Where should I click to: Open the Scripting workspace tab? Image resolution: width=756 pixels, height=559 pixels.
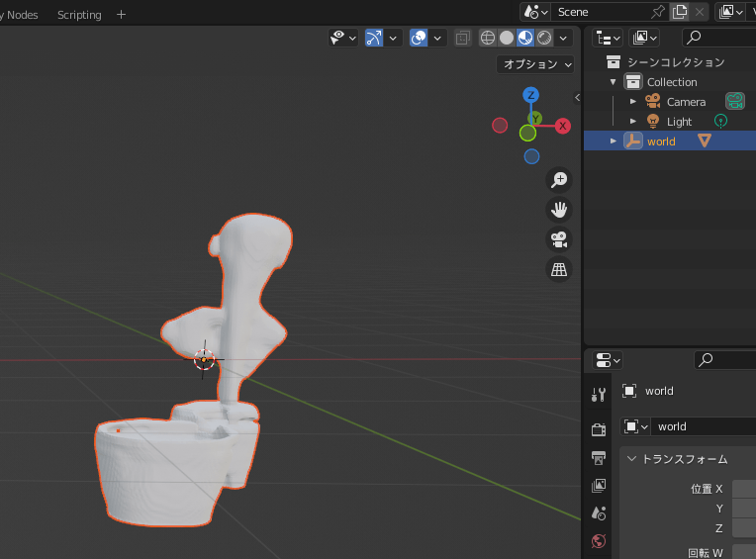tap(79, 15)
